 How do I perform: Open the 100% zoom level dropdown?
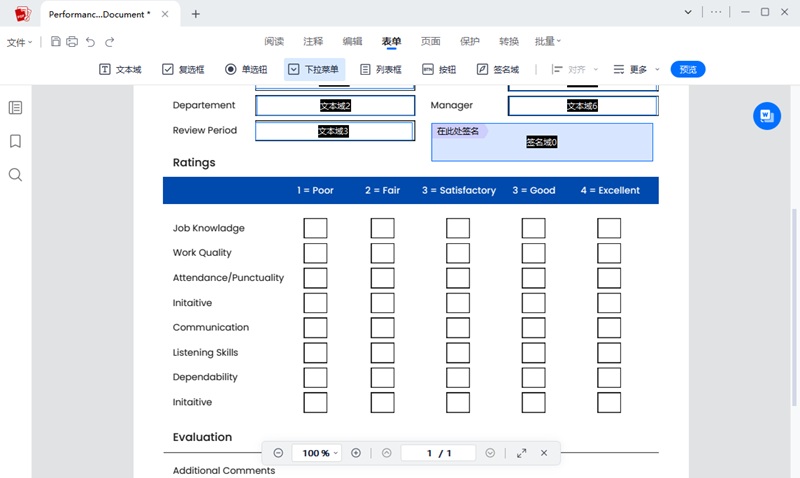(316, 453)
